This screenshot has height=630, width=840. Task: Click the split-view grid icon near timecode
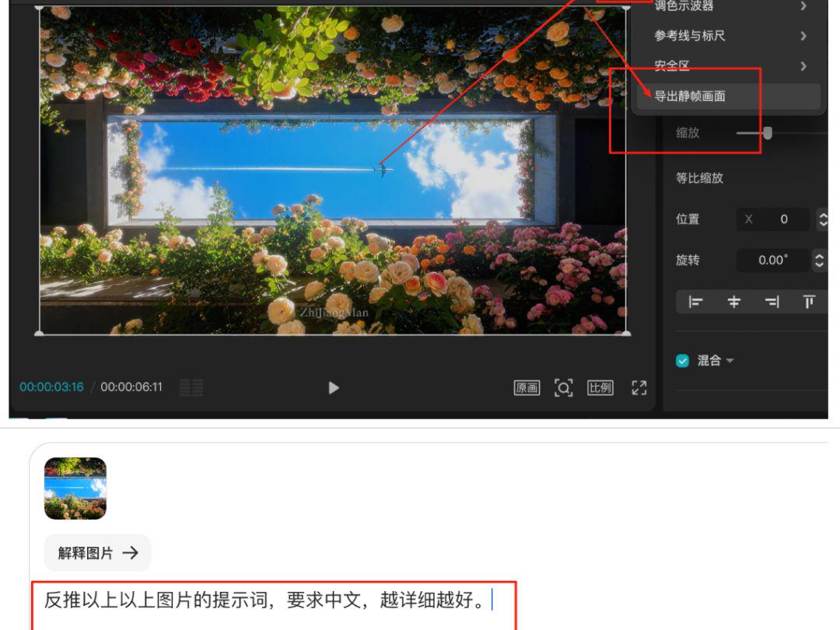coord(189,387)
